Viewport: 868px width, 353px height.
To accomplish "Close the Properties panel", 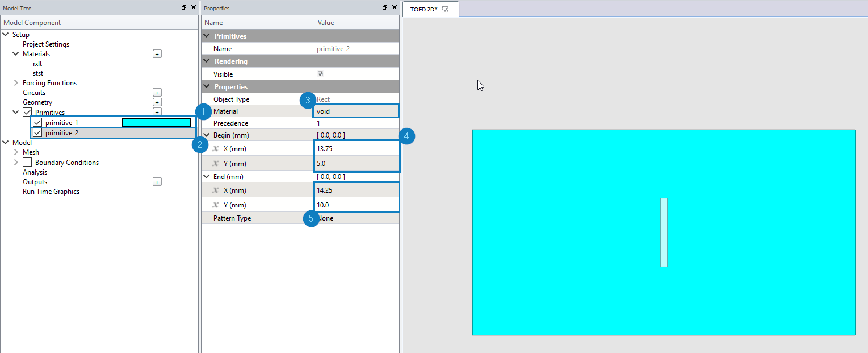I will click(394, 7).
